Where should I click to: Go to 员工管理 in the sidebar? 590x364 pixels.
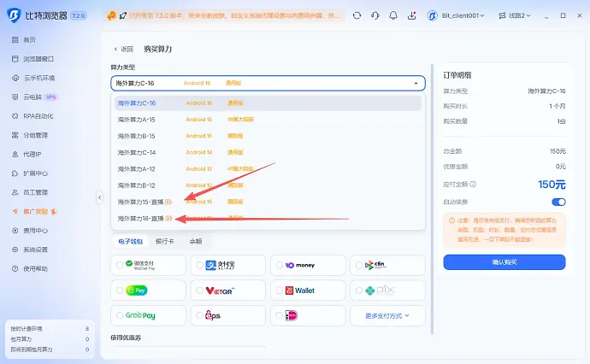(30, 192)
